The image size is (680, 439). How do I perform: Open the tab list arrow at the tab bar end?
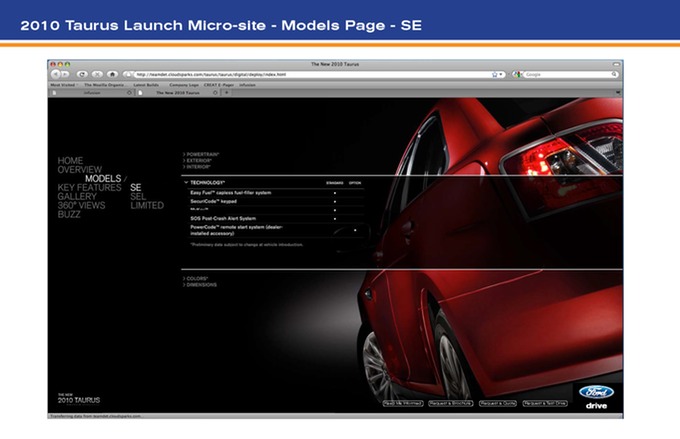[x=618, y=93]
